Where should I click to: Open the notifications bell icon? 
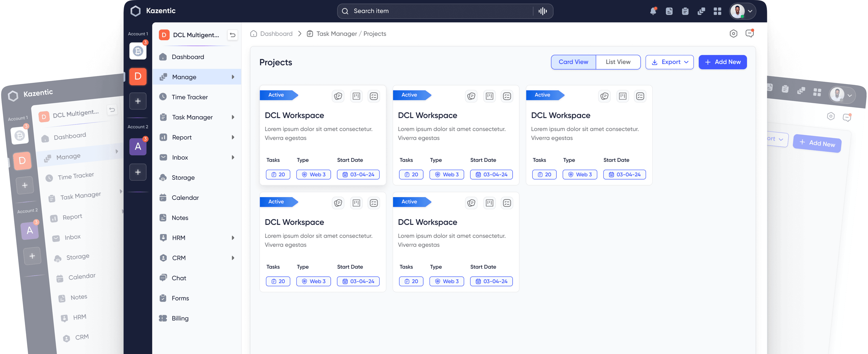click(x=653, y=11)
